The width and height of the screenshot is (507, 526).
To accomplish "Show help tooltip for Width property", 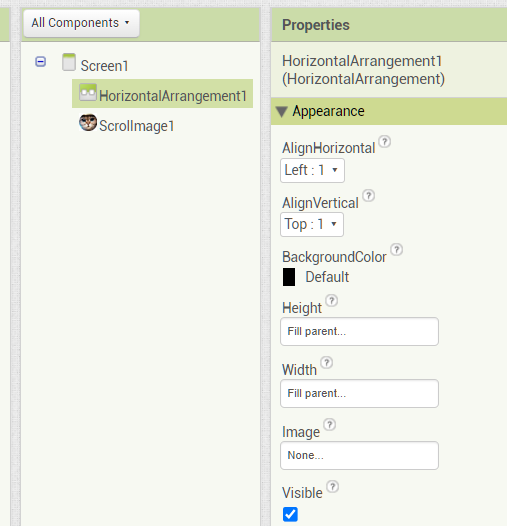I will (x=326, y=362).
